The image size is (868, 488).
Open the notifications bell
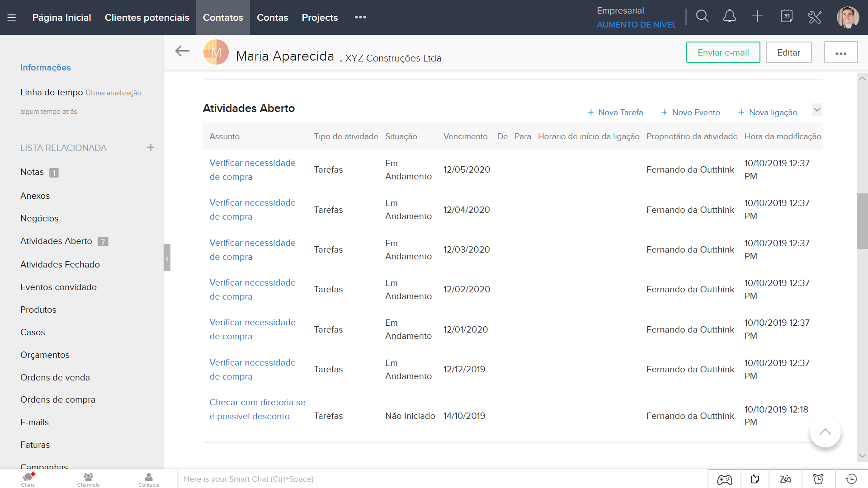point(729,17)
